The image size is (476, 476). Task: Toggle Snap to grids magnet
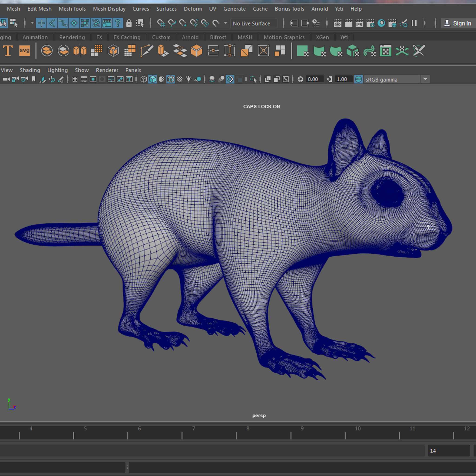click(161, 23)
